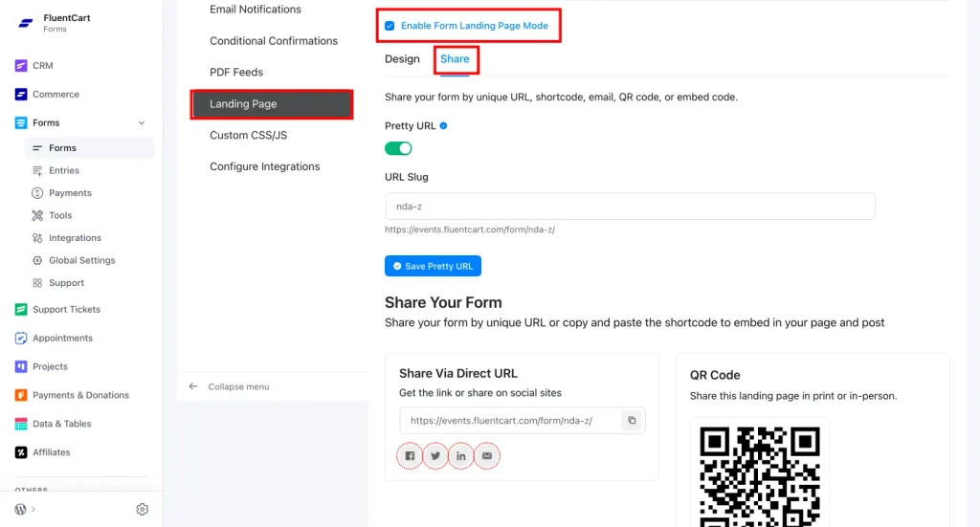Viewport: 980px width, 527px height.
Task: Click the QR Code card title
Action: pos(715,375)
